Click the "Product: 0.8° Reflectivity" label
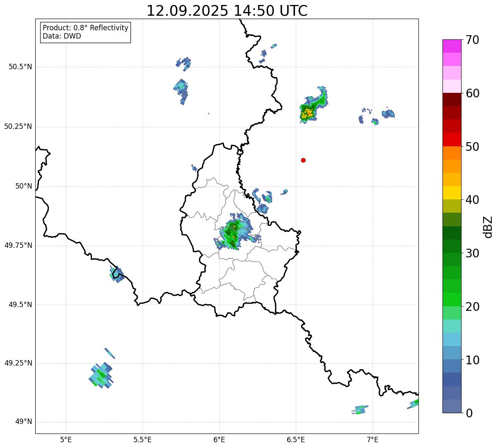 pos(85,28)
